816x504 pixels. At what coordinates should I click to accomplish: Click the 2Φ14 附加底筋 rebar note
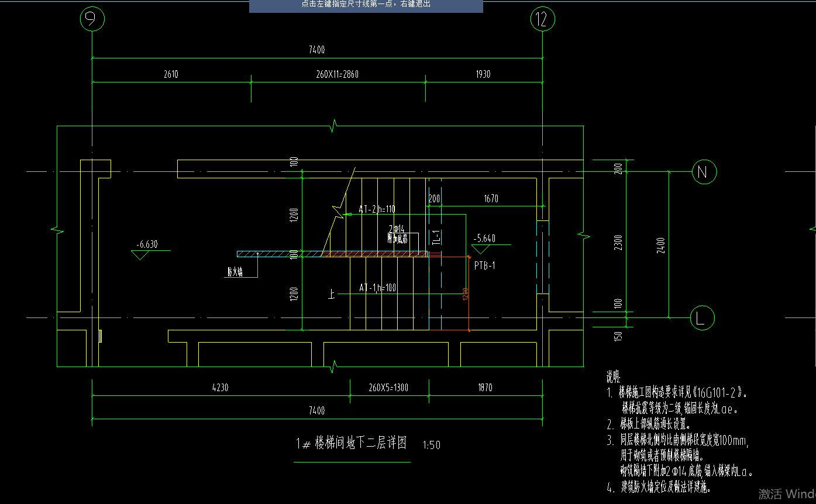point(398,233)
